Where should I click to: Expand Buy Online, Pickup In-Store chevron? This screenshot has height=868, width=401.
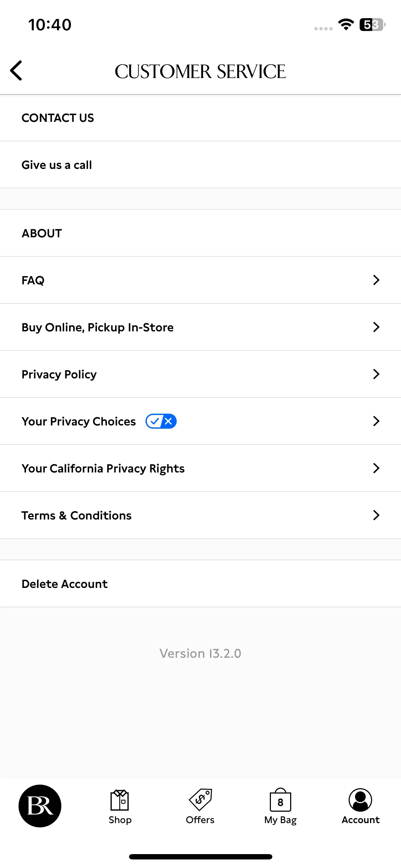pos(376,327)
